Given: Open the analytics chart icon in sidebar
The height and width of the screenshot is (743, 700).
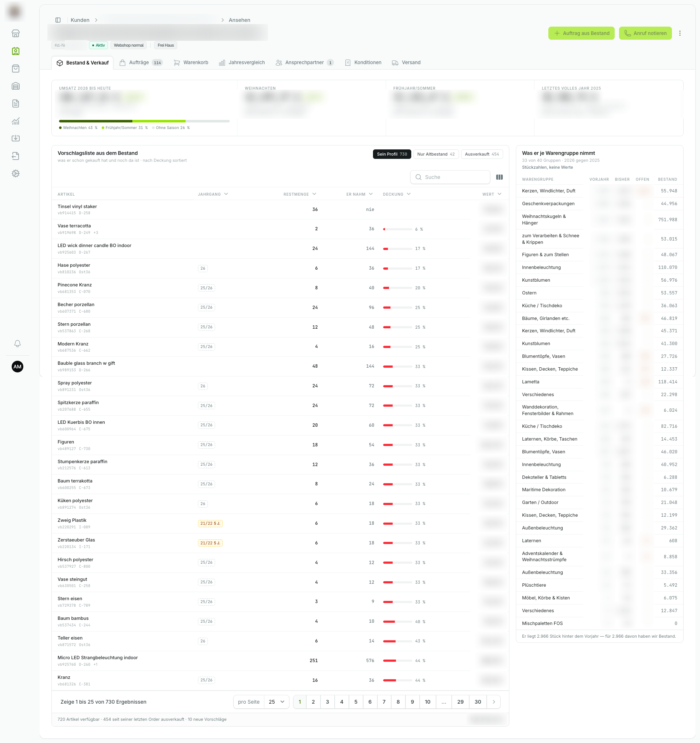Looking at the screenshot, I should tap(15, 121).
